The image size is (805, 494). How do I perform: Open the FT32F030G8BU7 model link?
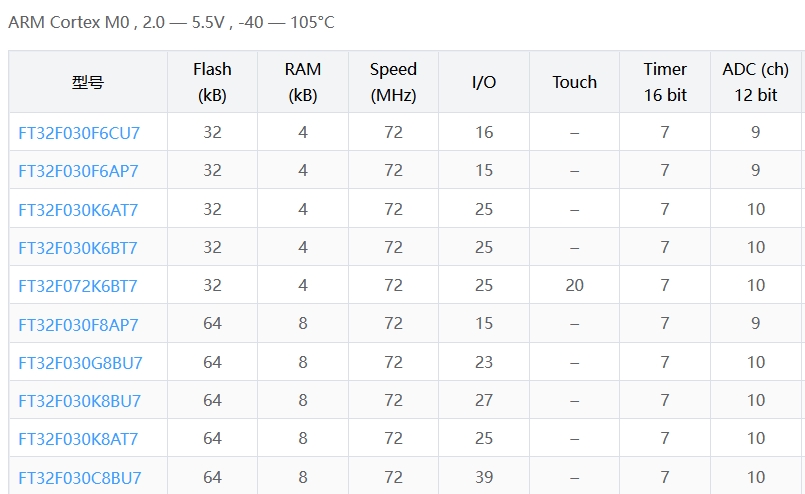point(80,363)
